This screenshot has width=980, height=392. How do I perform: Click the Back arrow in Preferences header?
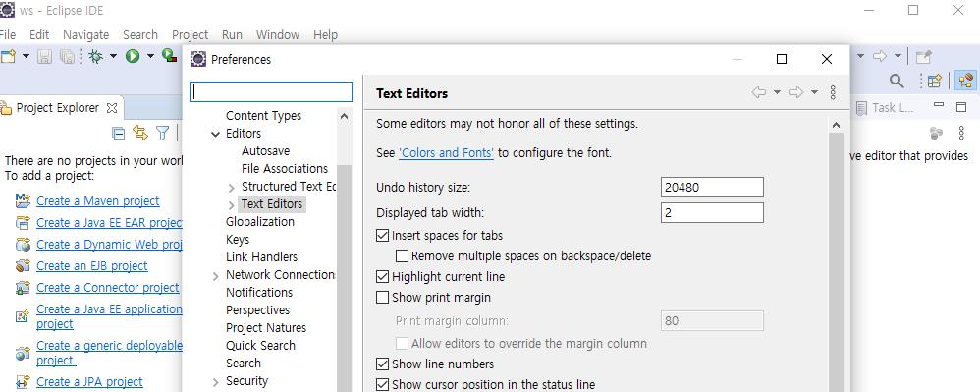point(759,92)
